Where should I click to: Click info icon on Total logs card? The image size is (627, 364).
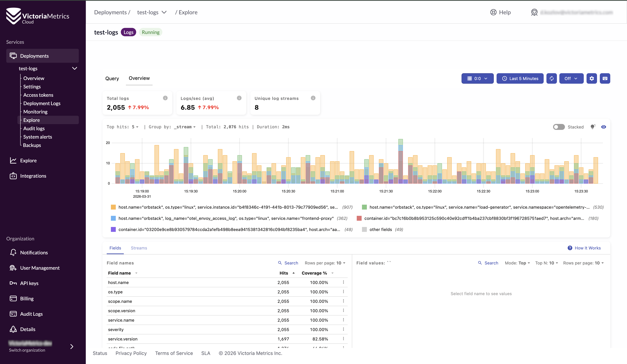pyautogui.click(x=165, y=98)
